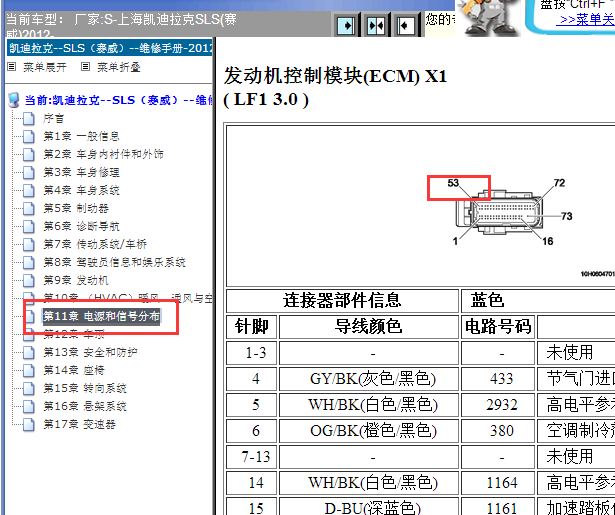Click the page icon next to 第17章 变速器
615x515 pixels.
[x=29, y=424]
